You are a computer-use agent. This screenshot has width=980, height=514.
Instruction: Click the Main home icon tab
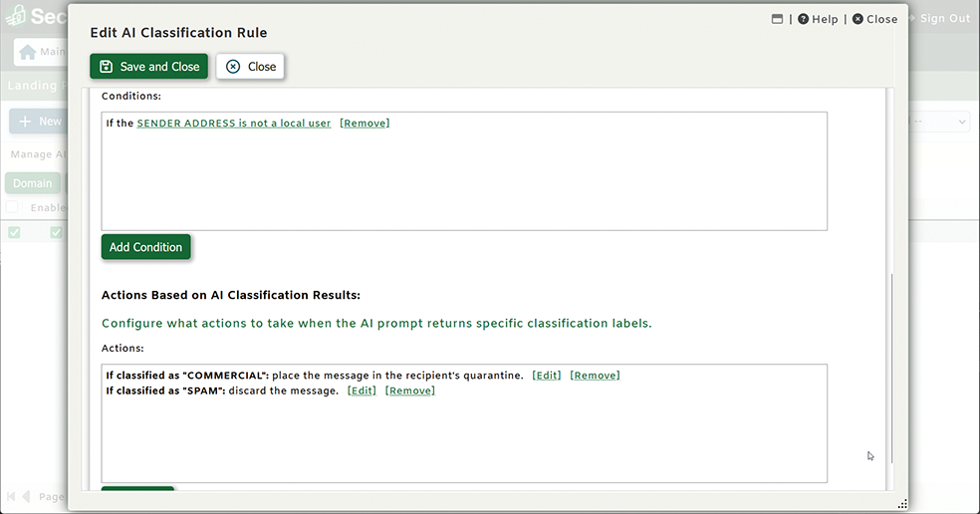coord(40,52)
